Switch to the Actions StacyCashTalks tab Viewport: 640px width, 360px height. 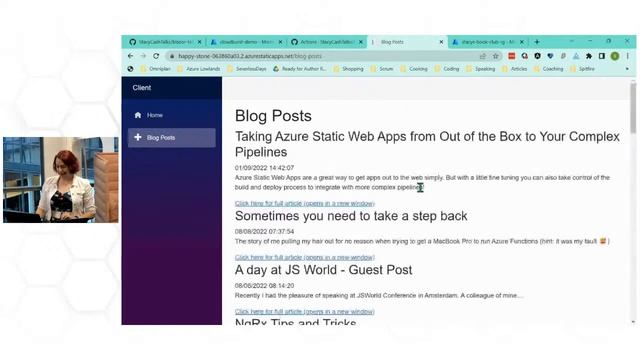click(x=327, y=42)
